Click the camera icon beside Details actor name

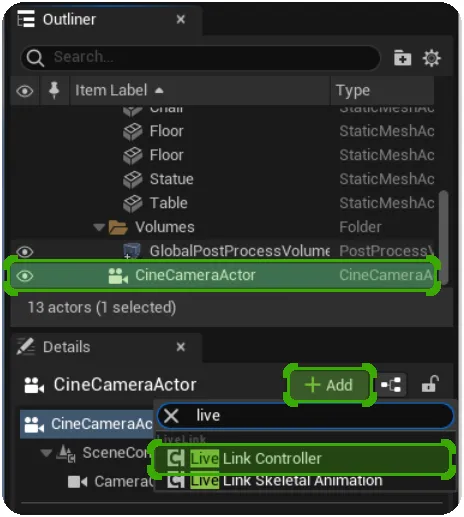(x=34, y=385)
